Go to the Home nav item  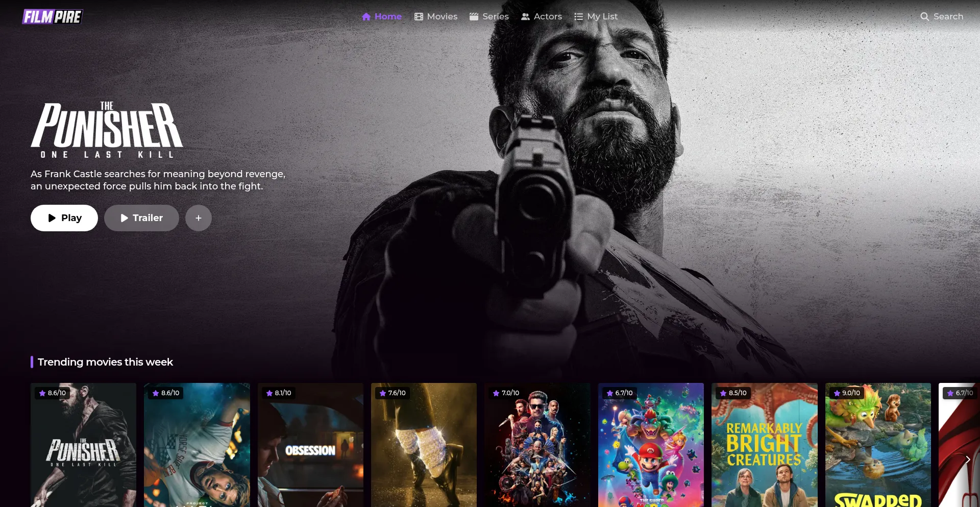point(382,16)
